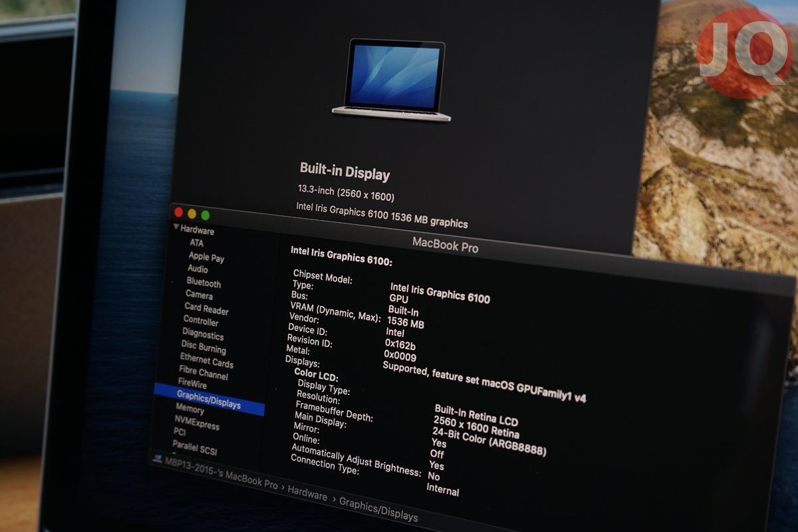Select Controller in the sidebar

(x=201, y=321)
